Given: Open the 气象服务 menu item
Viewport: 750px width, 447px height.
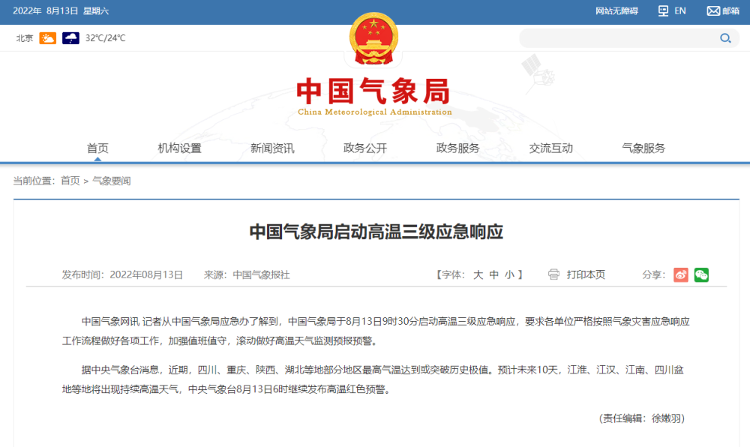Looking at the screenshot, I should coord(643,148).
